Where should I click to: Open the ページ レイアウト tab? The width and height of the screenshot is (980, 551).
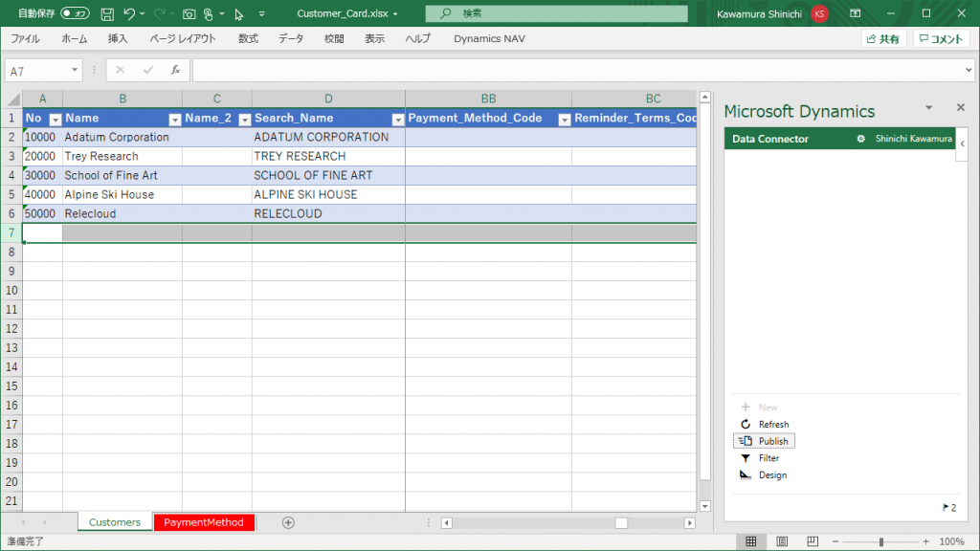(x=183, y=38)
